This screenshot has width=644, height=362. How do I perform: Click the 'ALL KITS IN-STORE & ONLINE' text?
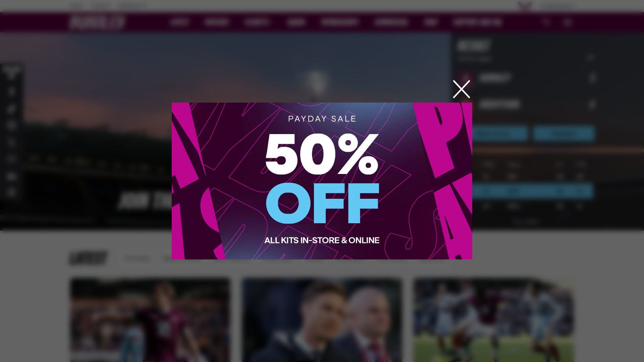[x=322, y=240]
